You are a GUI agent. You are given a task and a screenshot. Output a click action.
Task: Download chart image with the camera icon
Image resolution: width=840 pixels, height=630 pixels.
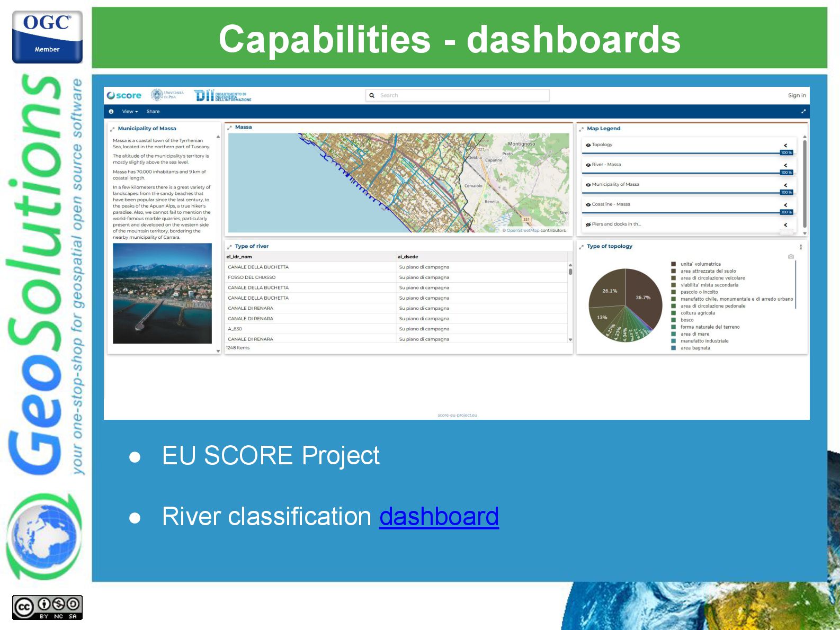791,256
